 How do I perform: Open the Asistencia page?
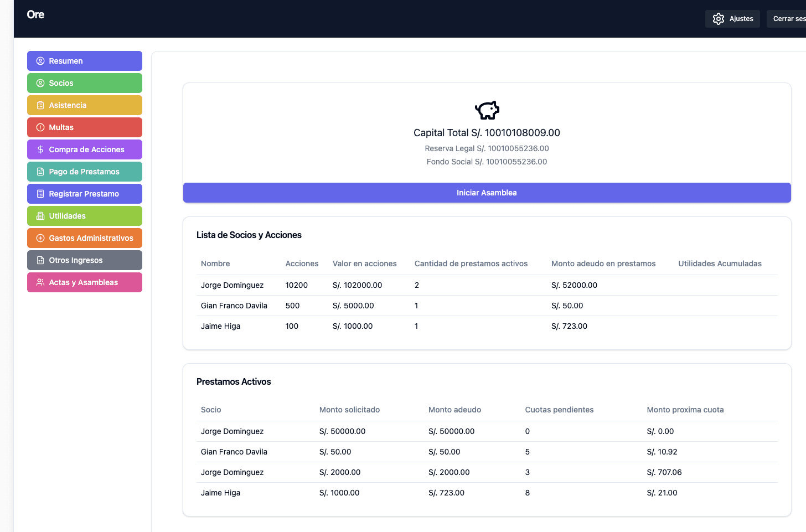tap(85, 105)
